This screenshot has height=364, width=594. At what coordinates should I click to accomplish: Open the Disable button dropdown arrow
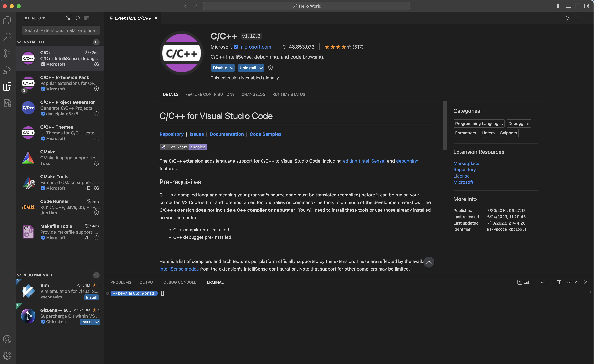232,68
